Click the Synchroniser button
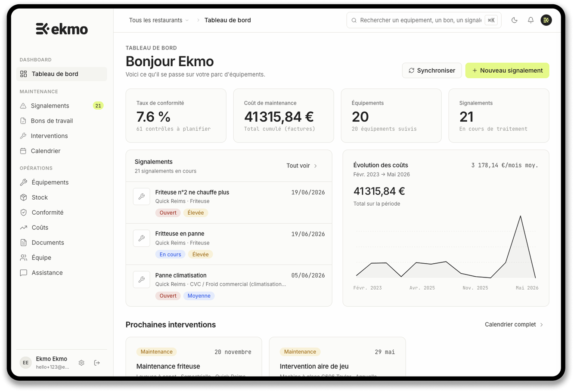The height and width of the screenshot is (392, 574). (432, 71)
